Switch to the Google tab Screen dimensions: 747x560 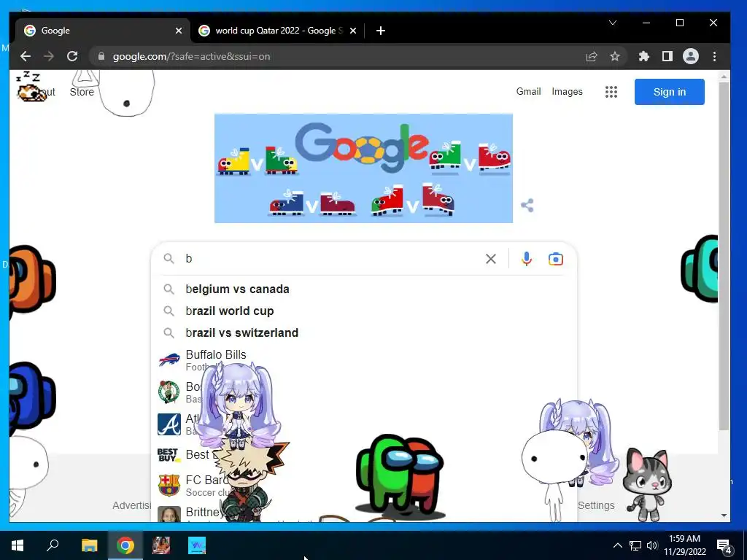coord(102,31)
